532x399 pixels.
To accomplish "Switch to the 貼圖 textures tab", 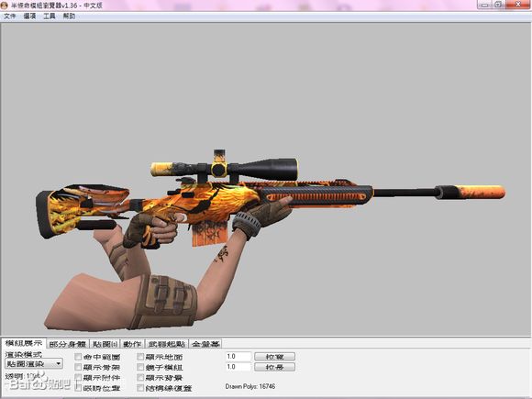I will [105, 344].
